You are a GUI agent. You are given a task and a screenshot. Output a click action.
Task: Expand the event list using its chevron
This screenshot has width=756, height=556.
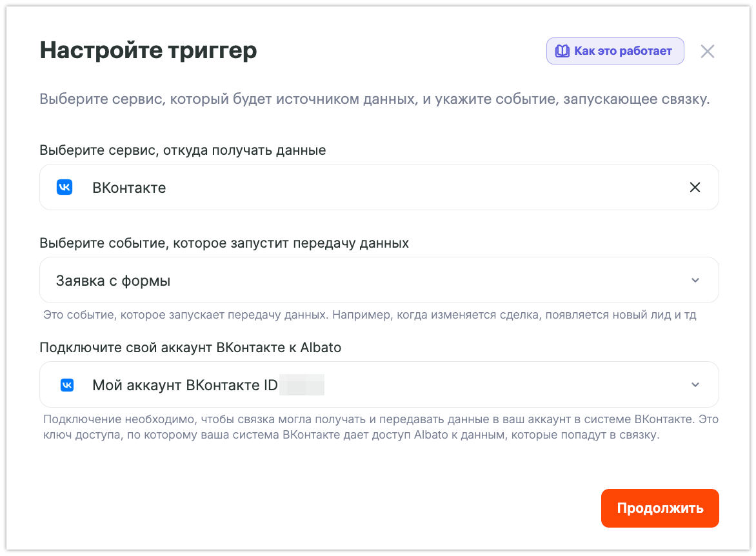695,281
